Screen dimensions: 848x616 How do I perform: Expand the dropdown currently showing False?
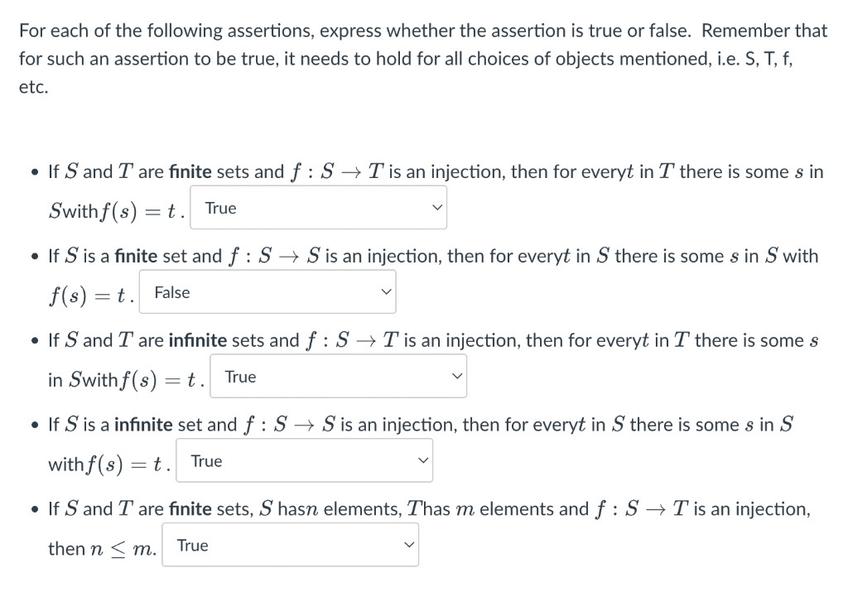click(x=267, y=291)
